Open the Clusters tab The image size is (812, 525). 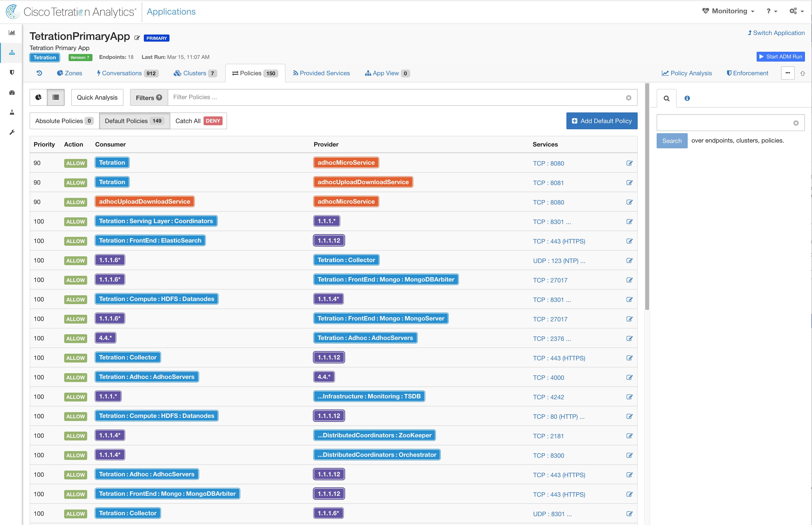point(195,73)
